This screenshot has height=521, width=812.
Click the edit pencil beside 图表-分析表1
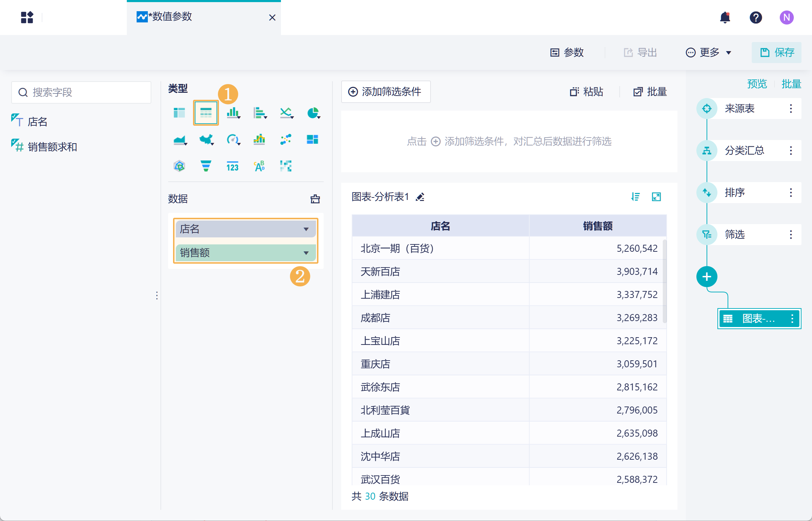tap(420, 197)
